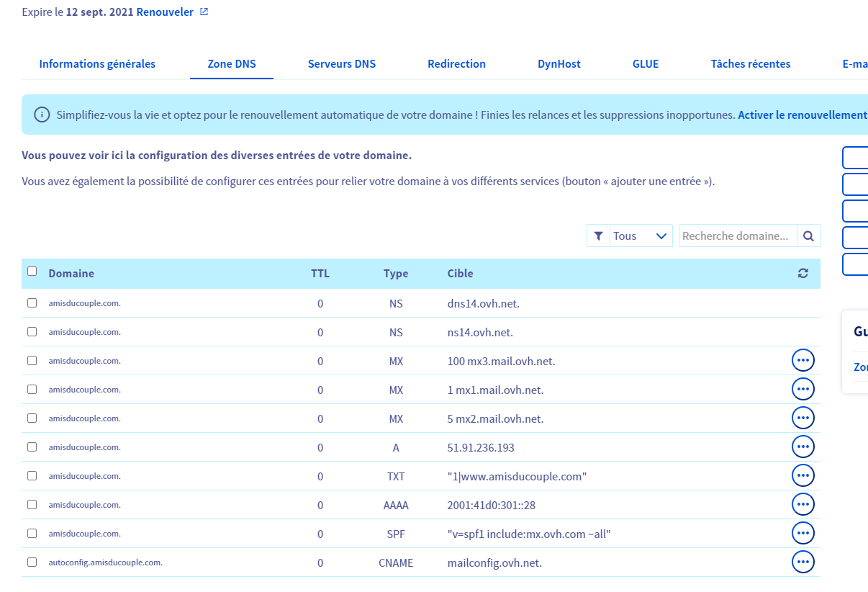Open actions menu for the 100 mx3.mail.ovh.net row

(803, 360)
